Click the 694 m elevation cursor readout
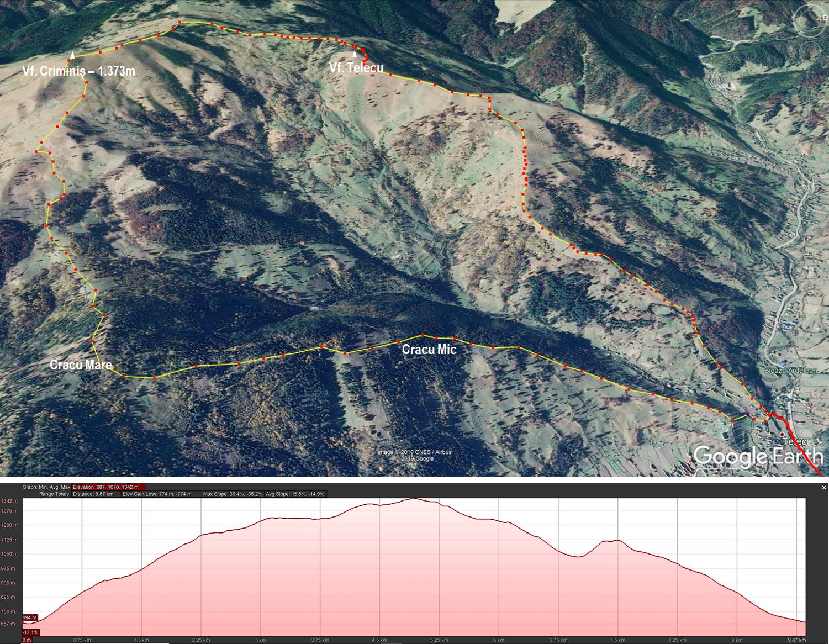The width and height of the screenshot is (829, 644). (x=30, y=617)
